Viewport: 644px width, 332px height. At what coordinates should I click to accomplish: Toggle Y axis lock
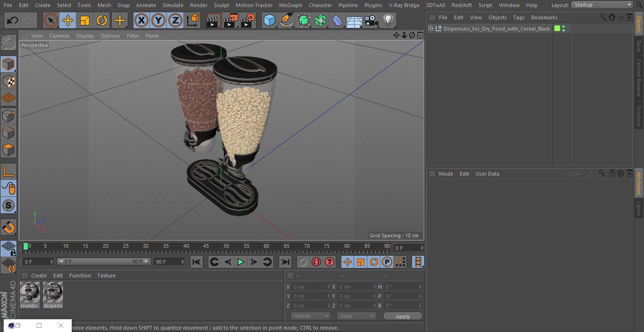point(158,20)
